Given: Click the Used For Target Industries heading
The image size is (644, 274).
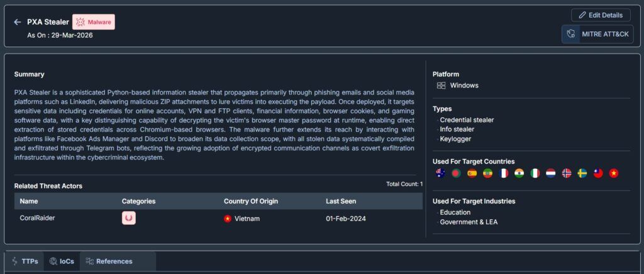Looking at the screenshot, I should [474, 201].
